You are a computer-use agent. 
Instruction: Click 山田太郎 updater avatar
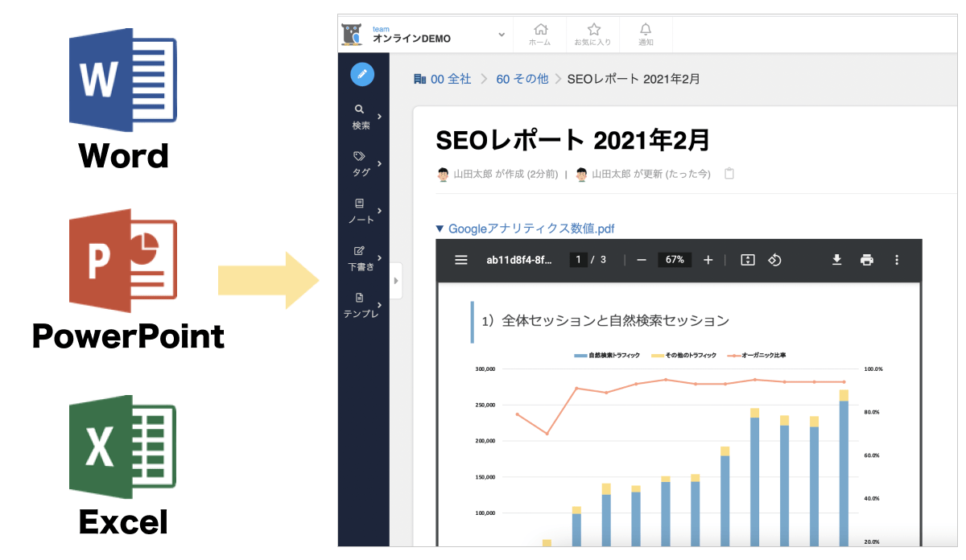[581, 174]
